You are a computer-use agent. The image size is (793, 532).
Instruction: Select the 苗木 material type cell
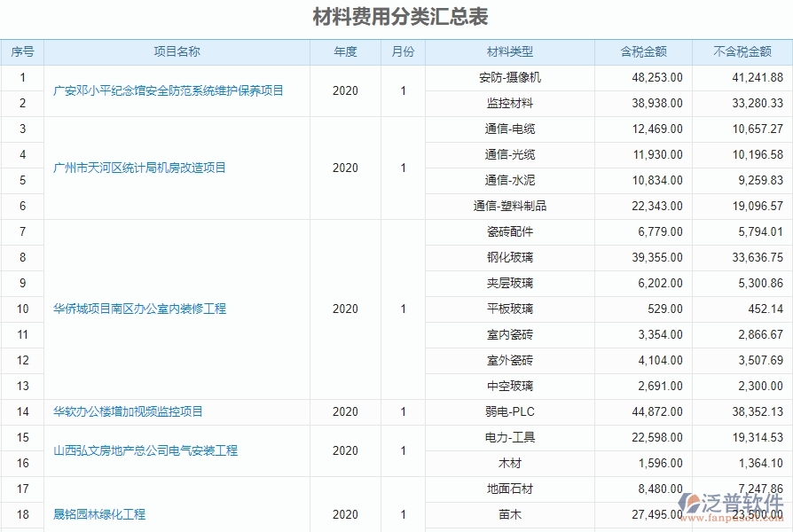click(x=511, y=514)
